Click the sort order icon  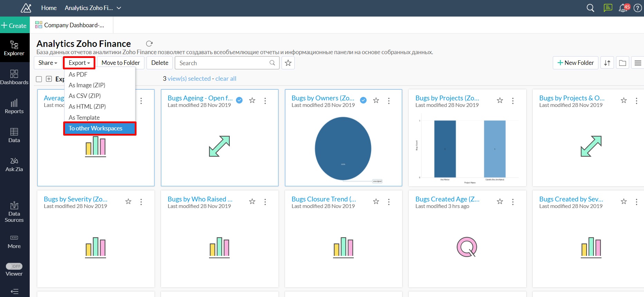(x=607, y=63)
